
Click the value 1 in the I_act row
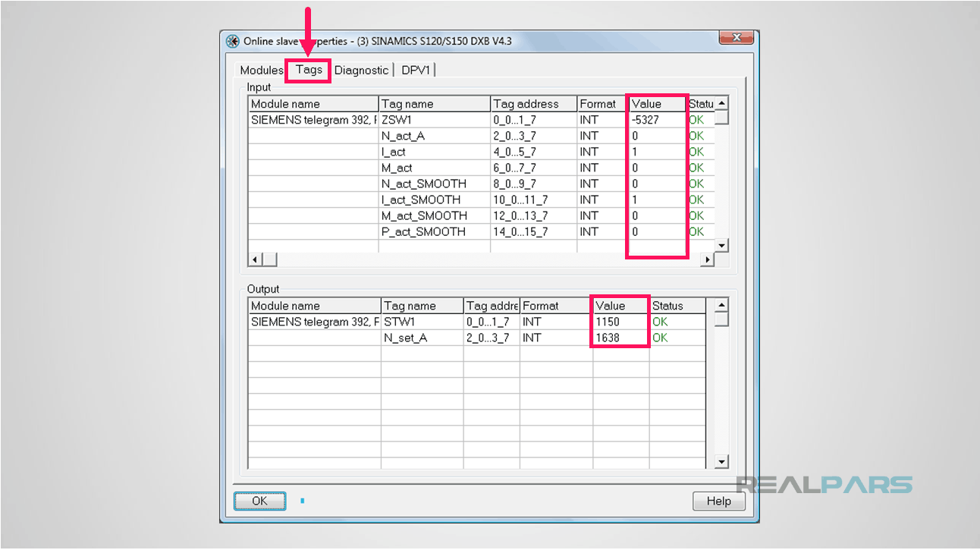[635, 152]
